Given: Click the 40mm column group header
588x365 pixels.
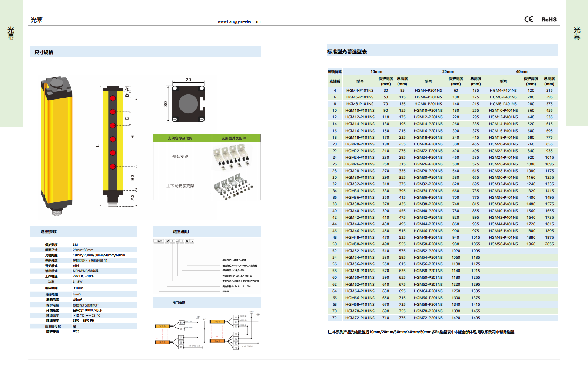Looking at the screenshot, I should click(x=522, y=71).
